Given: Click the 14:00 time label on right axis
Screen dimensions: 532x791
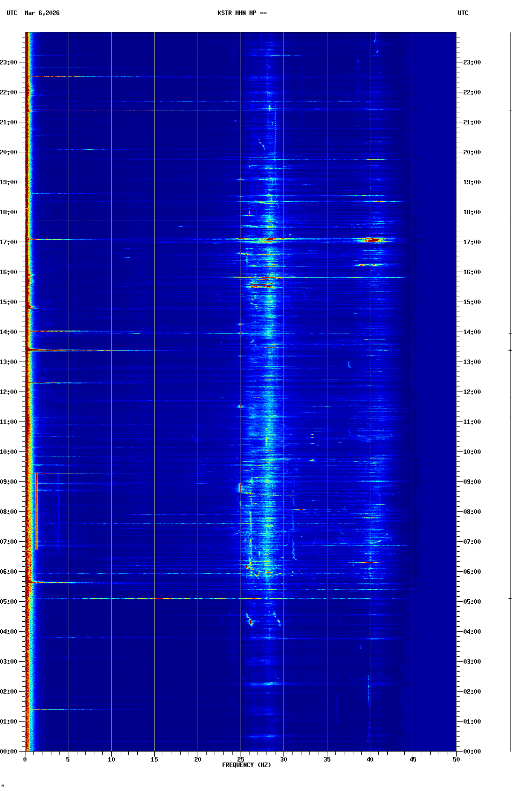Looking at the screenshot, I should click(x=472, y=332).
